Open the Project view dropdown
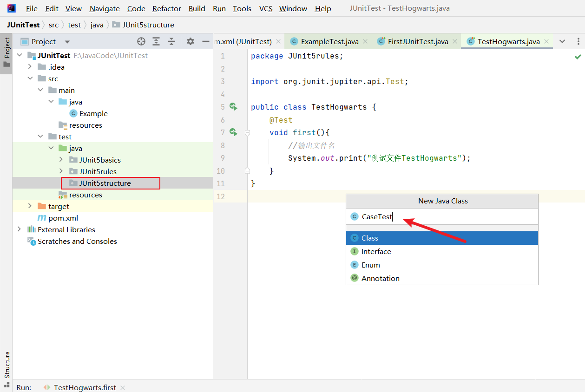Screen dimensions: 585x392 click(x=67, y=42)
